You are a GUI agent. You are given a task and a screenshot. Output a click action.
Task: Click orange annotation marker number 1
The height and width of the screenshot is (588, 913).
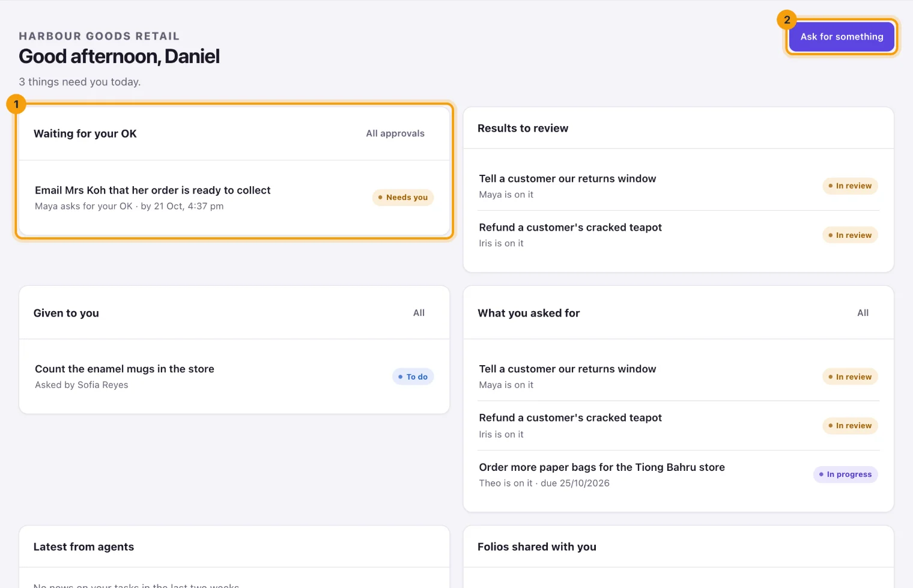point(16,105)
